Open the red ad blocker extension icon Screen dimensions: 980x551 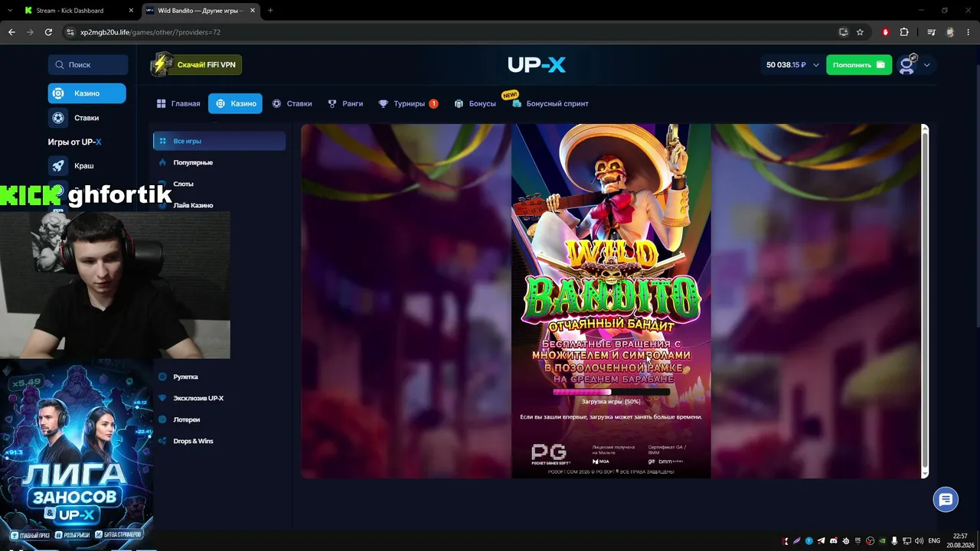coord(886,32)
